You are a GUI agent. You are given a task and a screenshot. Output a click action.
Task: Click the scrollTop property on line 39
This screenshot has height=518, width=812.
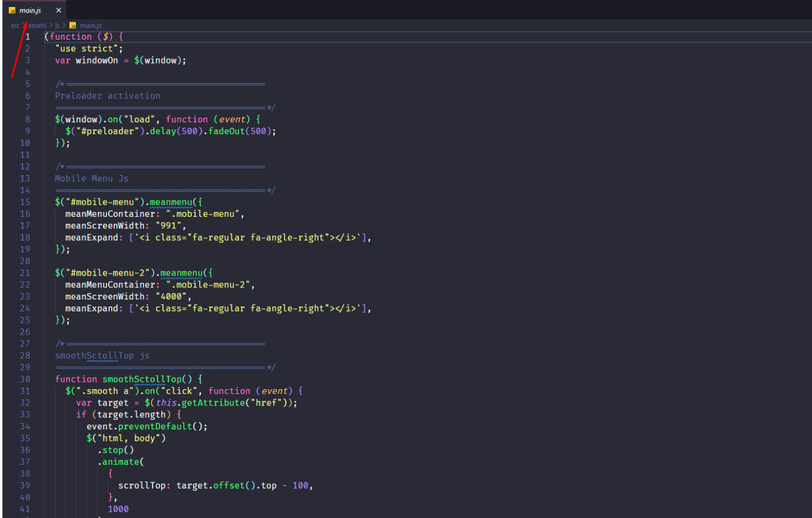click(142, 485)
